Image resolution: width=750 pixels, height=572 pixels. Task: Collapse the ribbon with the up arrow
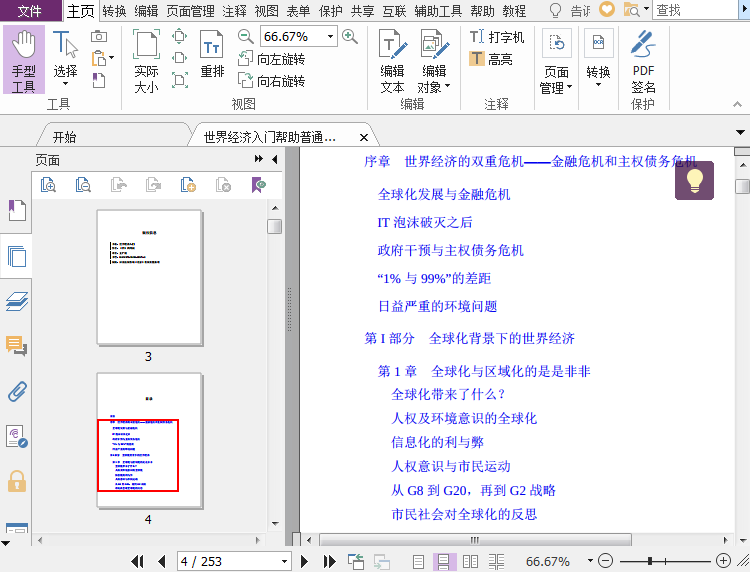pyautogui.click(x=738, y=104)
